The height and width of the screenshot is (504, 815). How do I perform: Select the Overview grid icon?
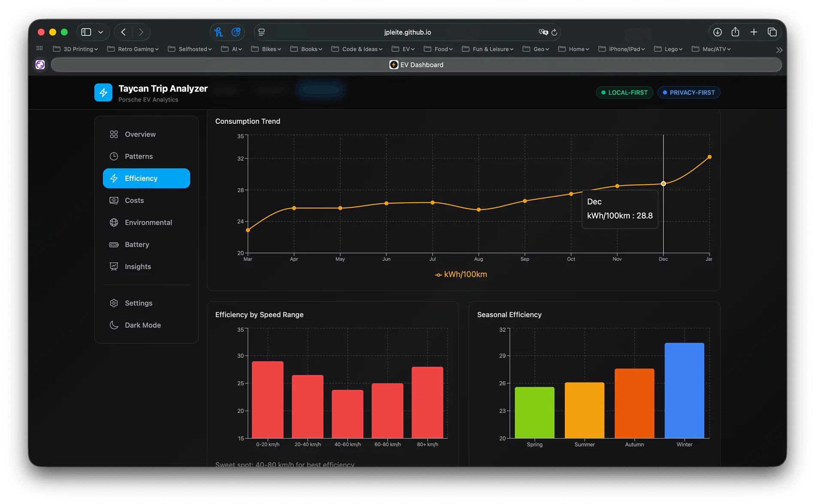click(114, 134)
